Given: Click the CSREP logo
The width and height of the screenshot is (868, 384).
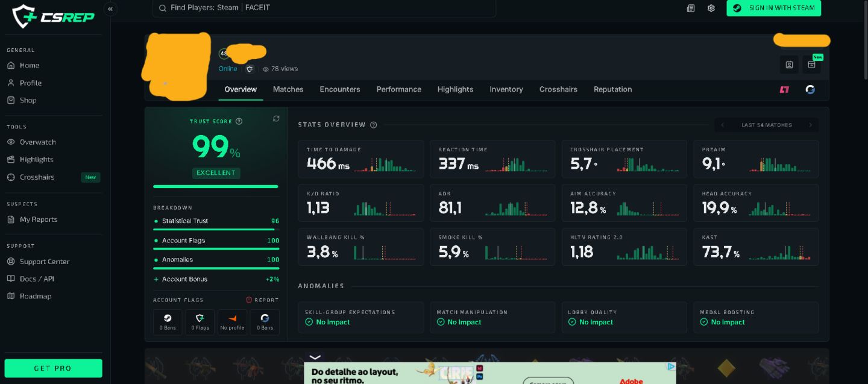Looking at the screenshot, I should [54, 16].
